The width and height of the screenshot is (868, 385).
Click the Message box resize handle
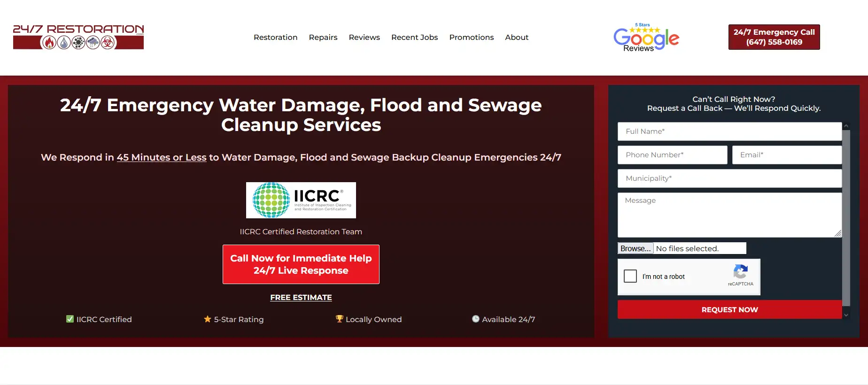click(838, 233)
